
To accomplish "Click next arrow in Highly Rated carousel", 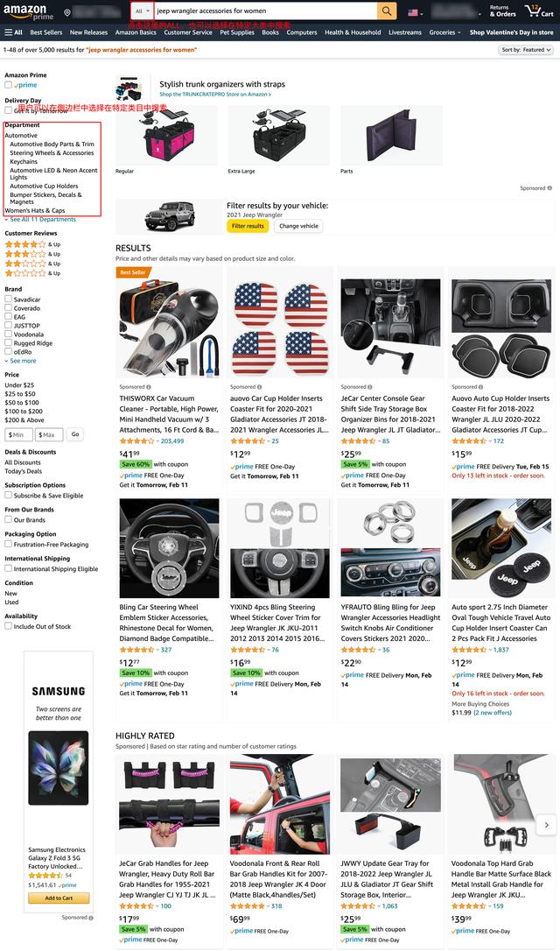I will [x=547, y=825].
